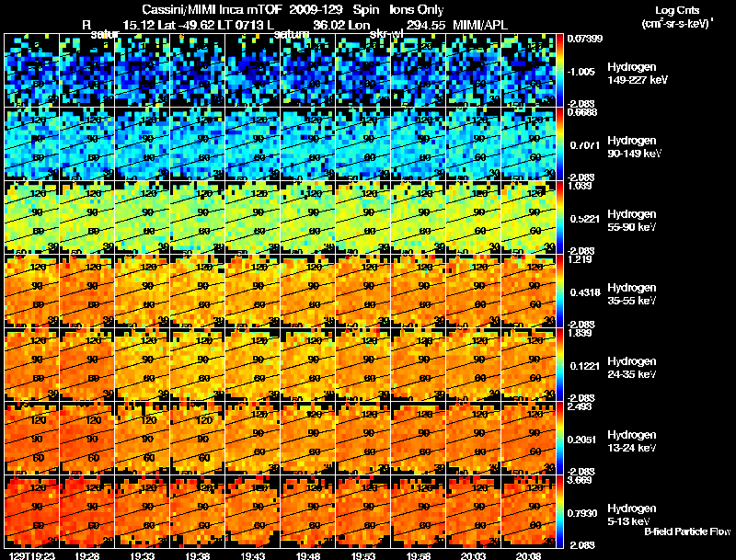This screenshot has width=736, height=560.
Task: Click the 3.669 color scale value
Action: click(580, 480)
